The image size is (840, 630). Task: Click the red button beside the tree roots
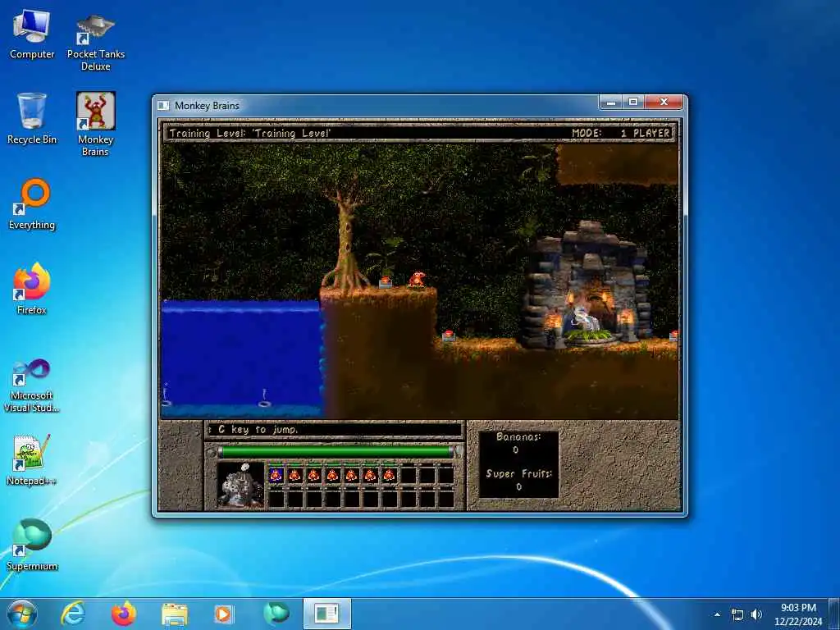coord(386,282)
